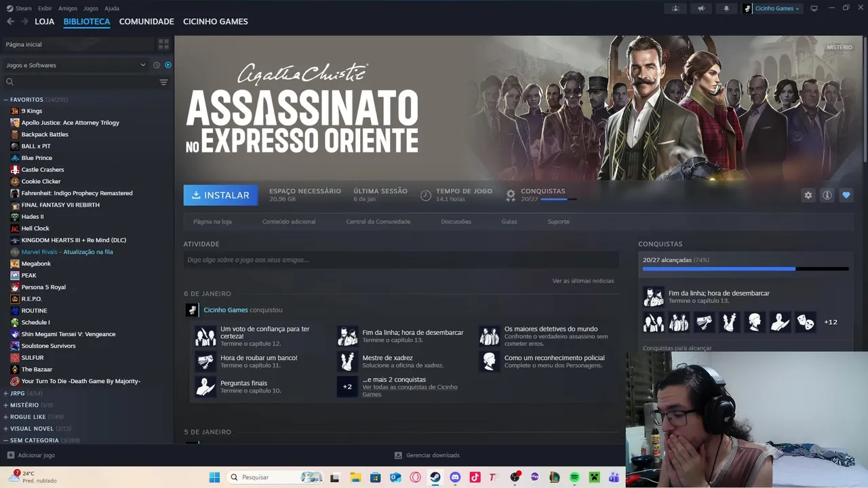Open Suporte link
Viewport: 868px width, 488px height.
(x=559, y=222)
